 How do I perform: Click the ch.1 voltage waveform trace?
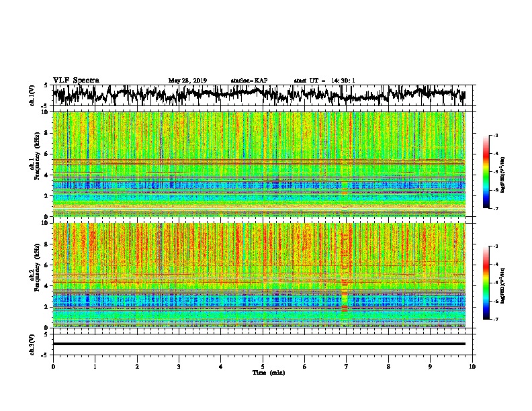[259, 95]
